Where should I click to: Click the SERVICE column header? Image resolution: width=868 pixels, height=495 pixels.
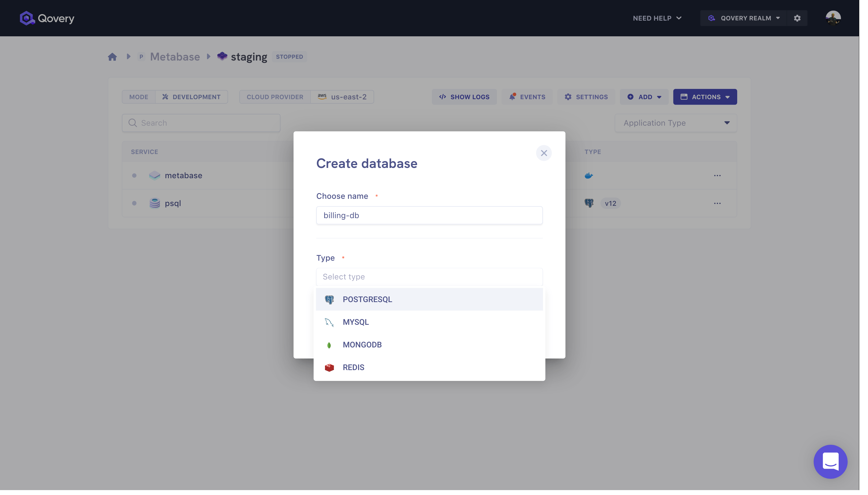[x=144, y=152]
